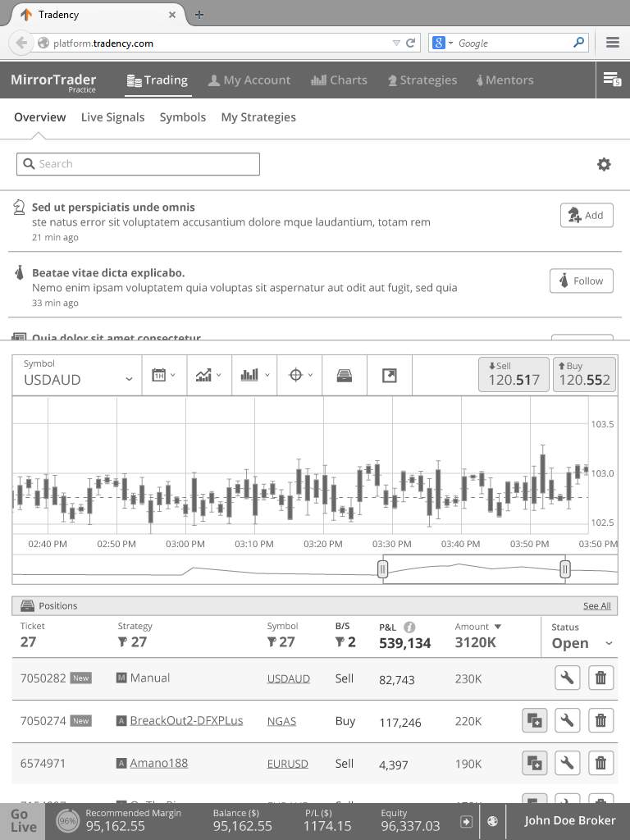Open the browser hamburger menu
630x840 pixels.
pyautogui.click(x=613, y=43)
